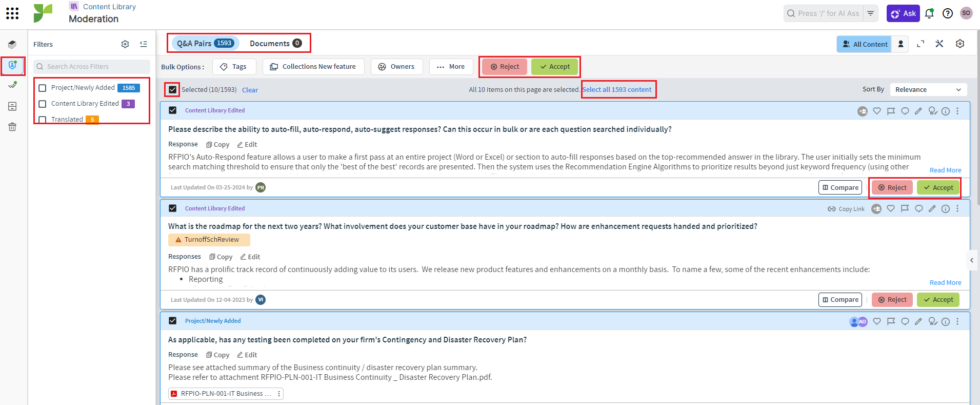This screenshot has width=980, height=405.
Task: Open the RFPIO-PLN-001-IT attachment options menu
Action: point(279,394)
